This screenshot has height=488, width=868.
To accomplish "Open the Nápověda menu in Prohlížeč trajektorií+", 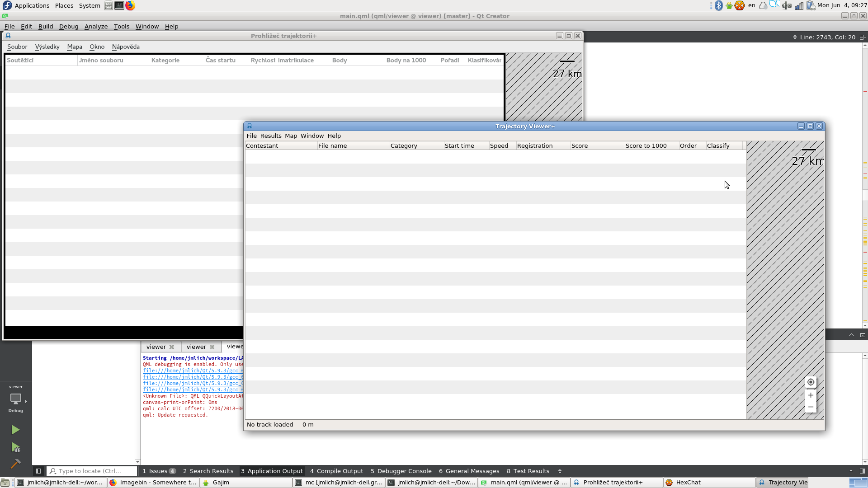I will [x=126, y=47].
